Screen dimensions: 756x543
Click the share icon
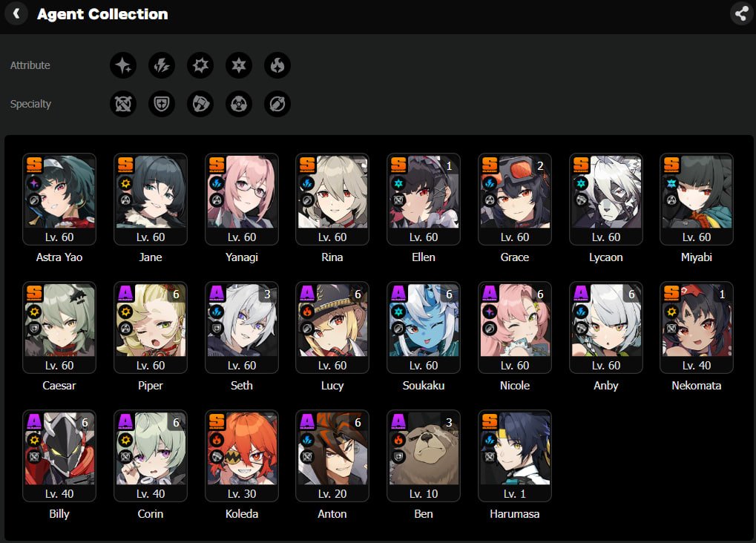click(x=741, y=13)
